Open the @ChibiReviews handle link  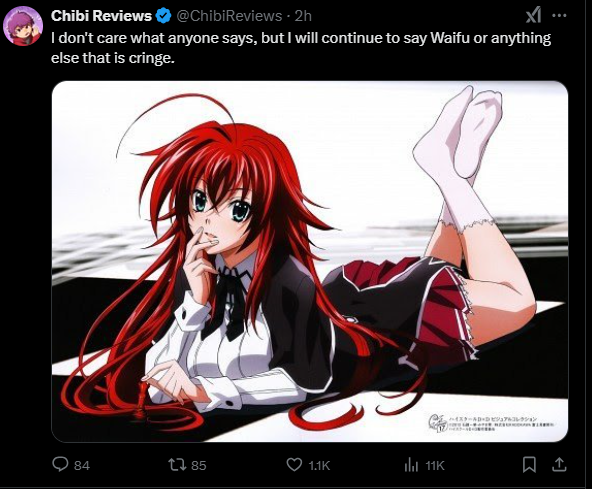click(229, 16)
